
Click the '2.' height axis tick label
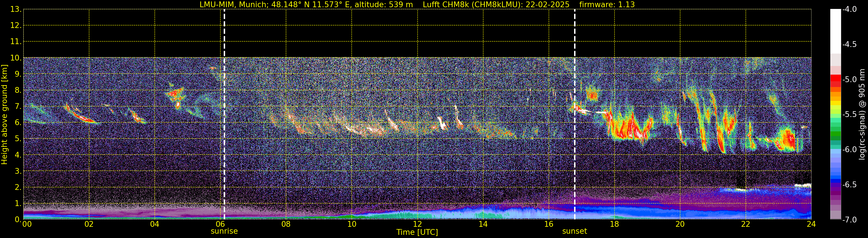pyautogui.click(x=18, y=188)
